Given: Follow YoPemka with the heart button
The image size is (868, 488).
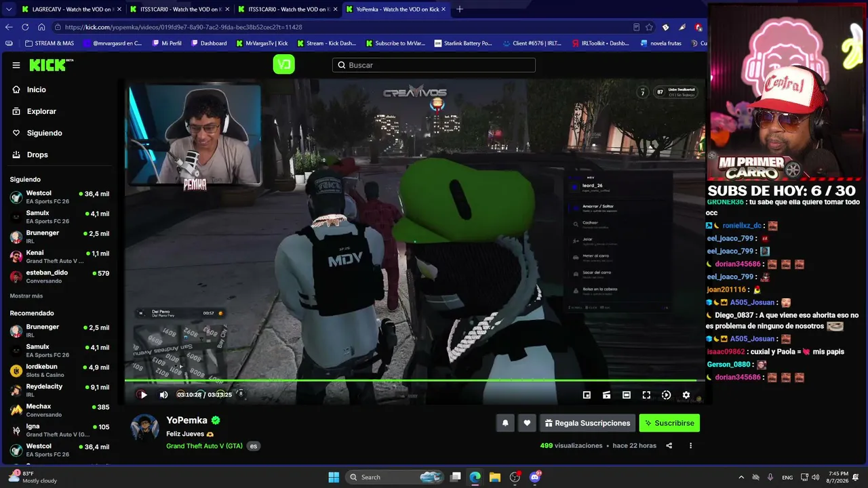Looking at the screenshot, I should [527, 423].
